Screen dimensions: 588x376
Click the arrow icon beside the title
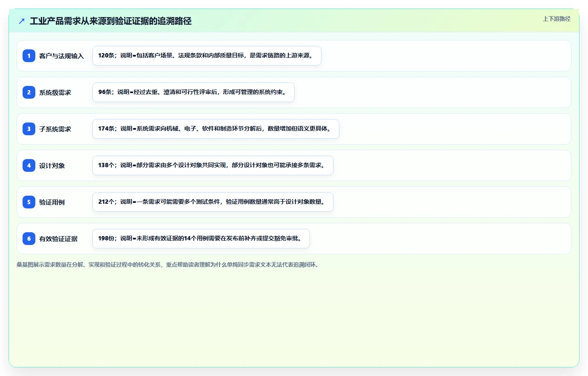[x=22, y=21]
